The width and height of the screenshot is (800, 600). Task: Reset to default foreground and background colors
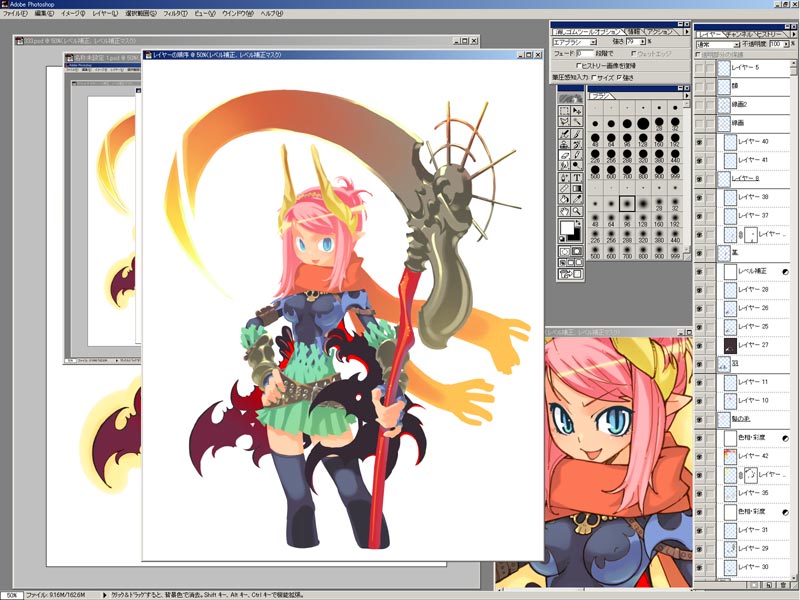pyautogui.click(x=562, y=239)
